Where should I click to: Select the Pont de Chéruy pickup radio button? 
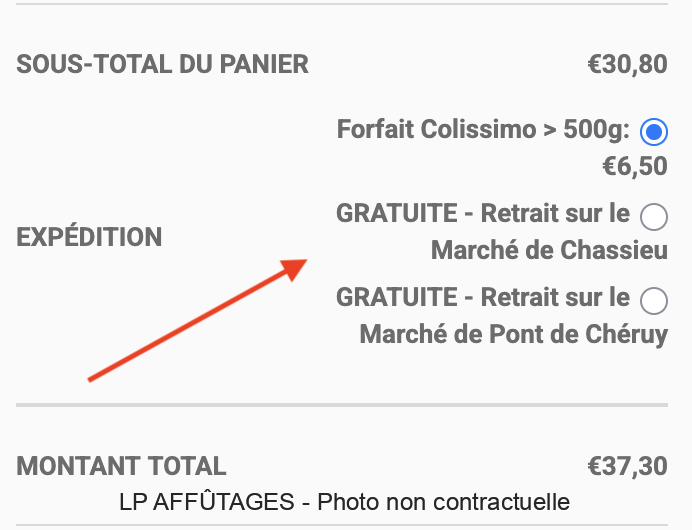[654, 299]
